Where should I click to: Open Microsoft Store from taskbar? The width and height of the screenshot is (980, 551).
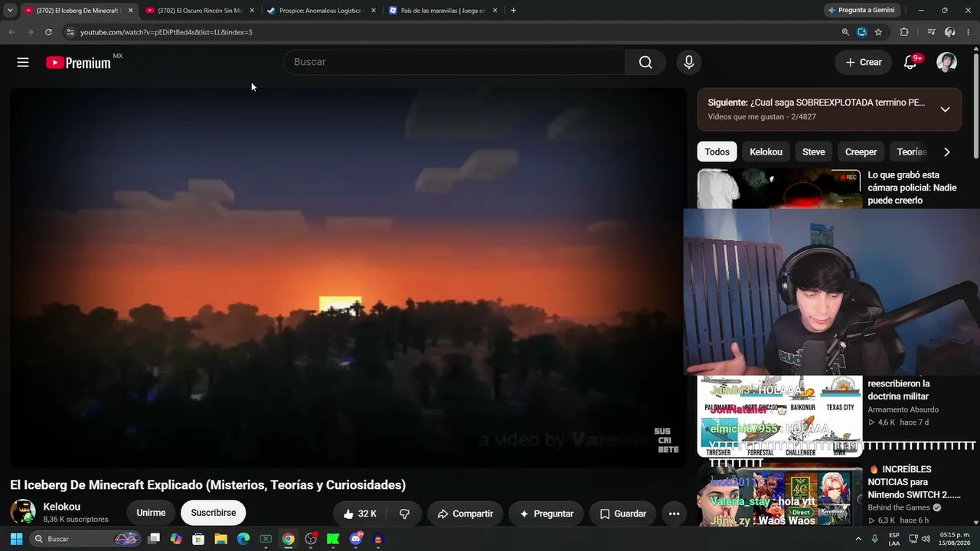tap(198, 539)
